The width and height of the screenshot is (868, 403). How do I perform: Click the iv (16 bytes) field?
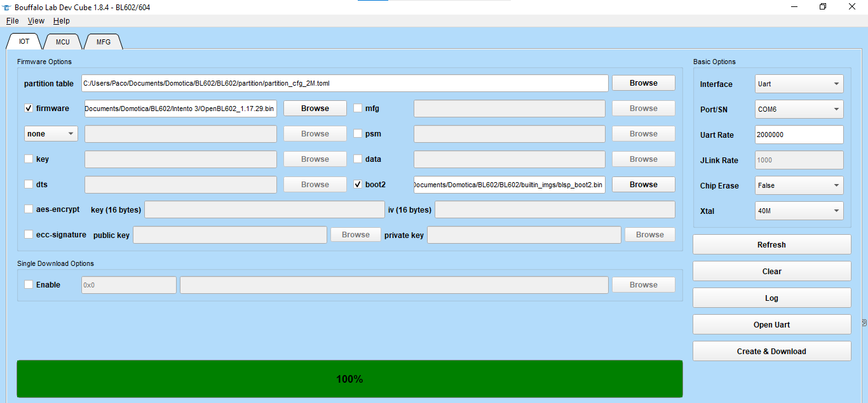pos(555,209)
